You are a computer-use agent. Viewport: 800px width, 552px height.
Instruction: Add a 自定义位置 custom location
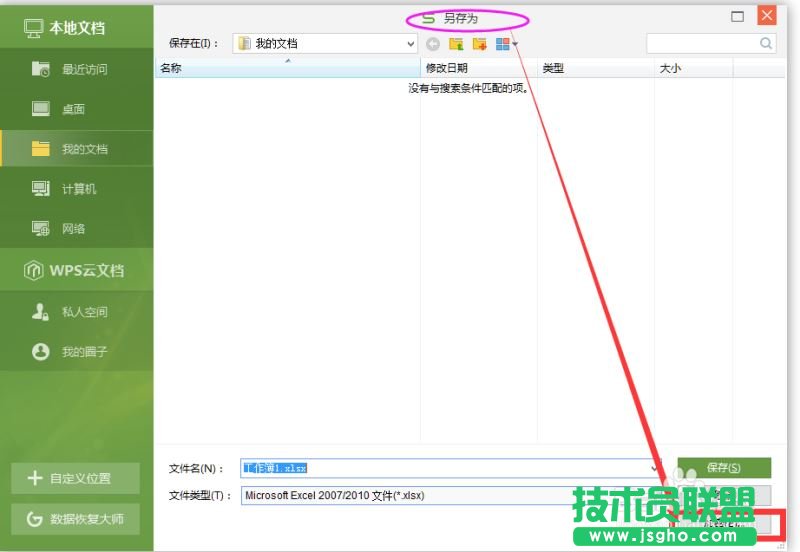pyautogui.click(x=76, y=479)
